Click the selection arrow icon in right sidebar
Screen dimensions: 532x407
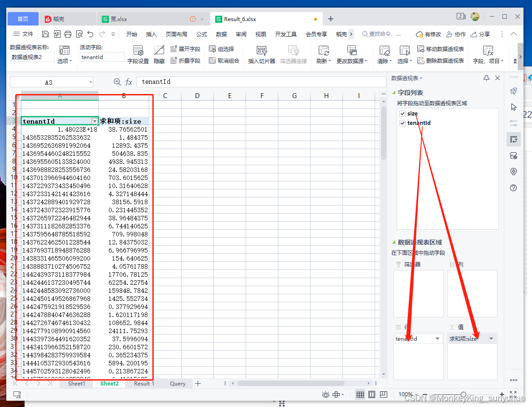514,107
